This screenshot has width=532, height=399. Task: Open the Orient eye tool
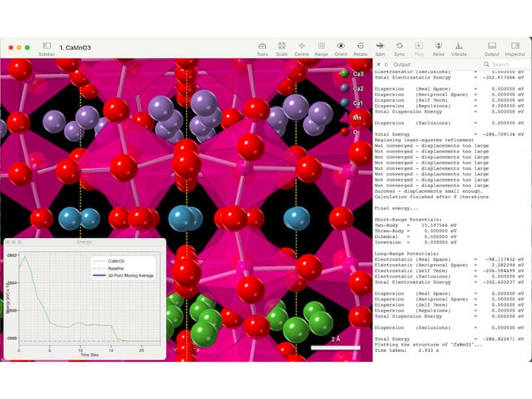[340, 46]
